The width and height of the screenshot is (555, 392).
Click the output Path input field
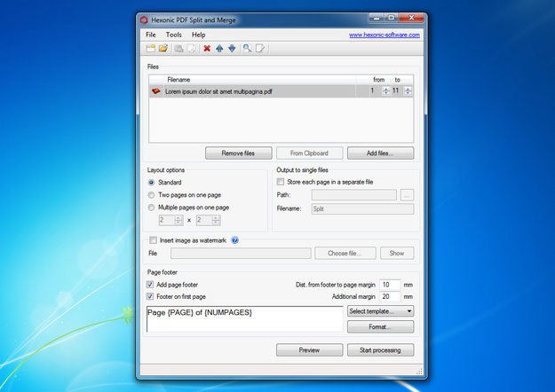click(354, 195)
